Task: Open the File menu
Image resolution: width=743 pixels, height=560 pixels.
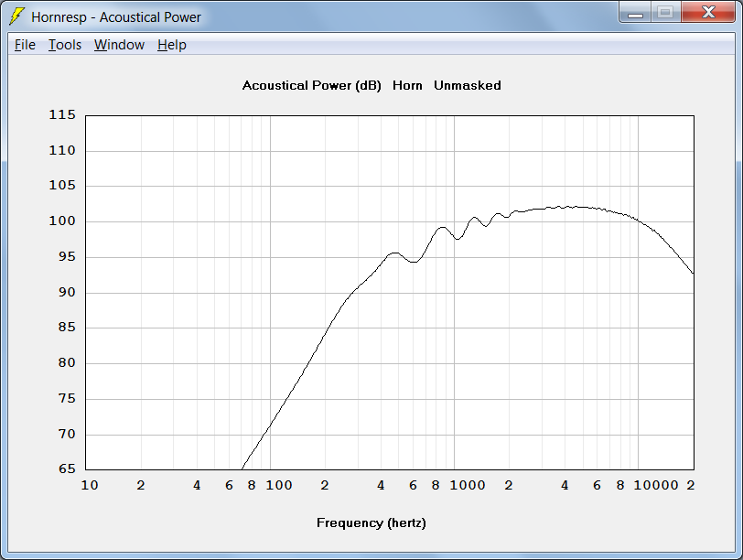Action: 25,45
